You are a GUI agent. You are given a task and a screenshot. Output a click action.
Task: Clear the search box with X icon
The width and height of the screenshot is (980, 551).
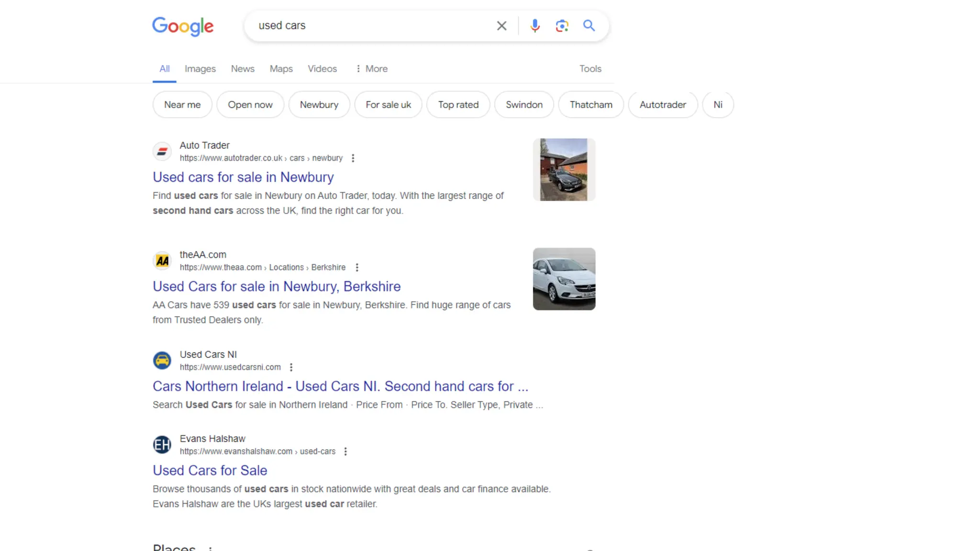[501, 26]
